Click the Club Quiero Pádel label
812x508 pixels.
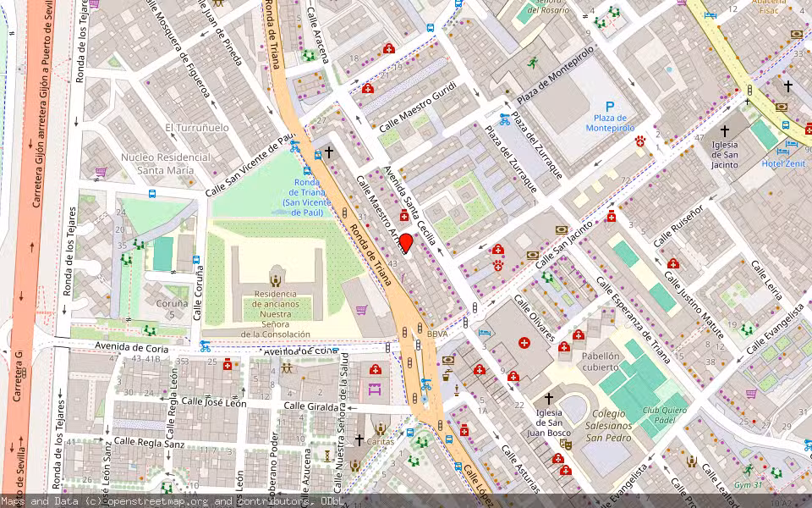[665, 415]
